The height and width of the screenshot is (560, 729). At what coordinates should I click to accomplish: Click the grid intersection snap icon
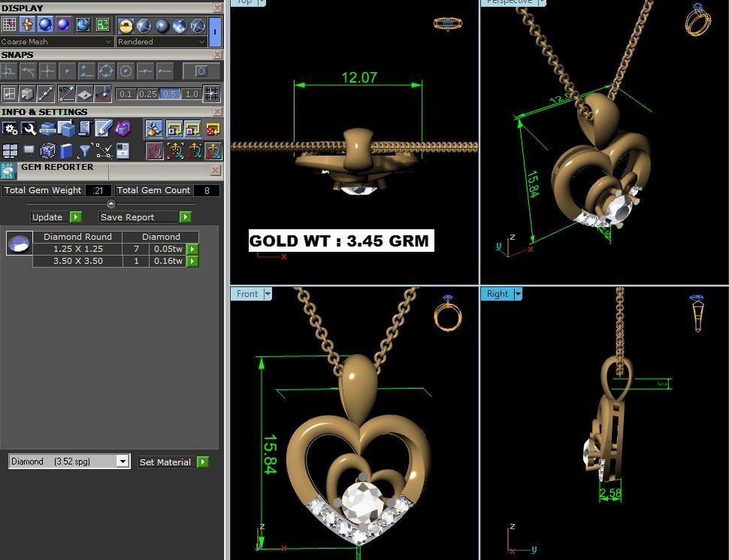212,94
